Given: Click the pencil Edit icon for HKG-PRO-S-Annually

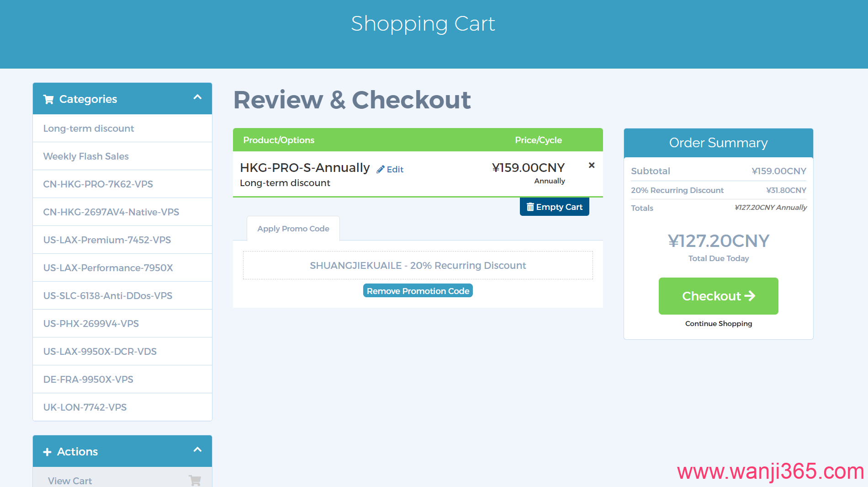Looking at the screenshot, I should (380, 170).
